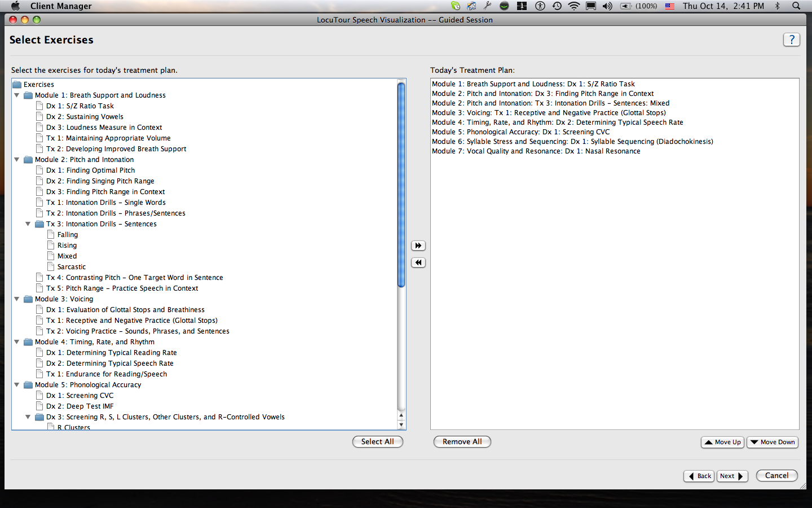The image size is (812, 508).
Task: Select the Mixed intonation drill
Action: (x=67, y=256)
